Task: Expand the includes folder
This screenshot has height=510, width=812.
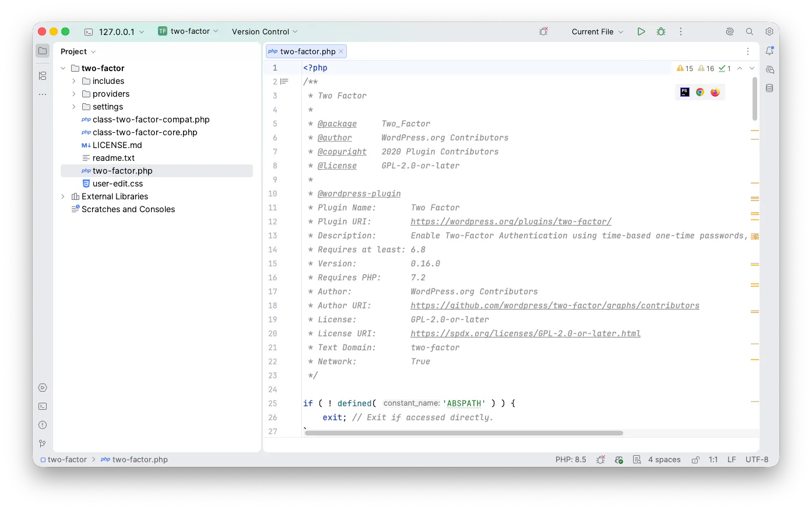Action: tap(74, 81)
